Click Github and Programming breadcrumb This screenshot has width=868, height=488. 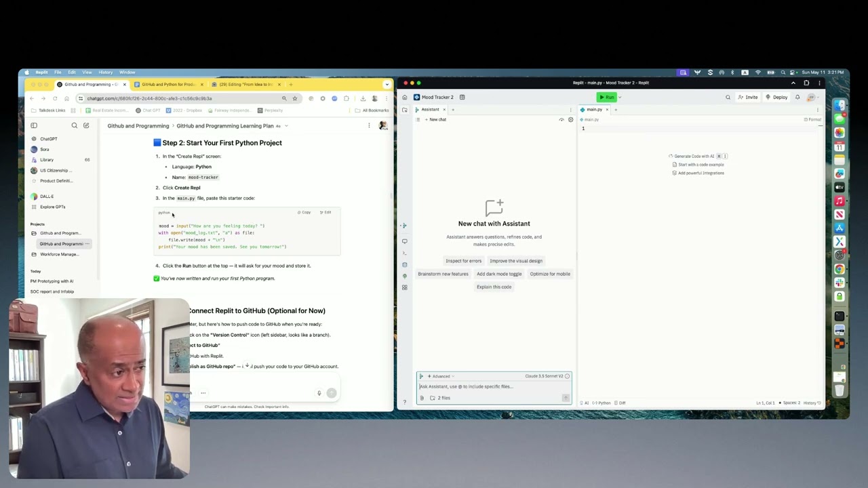coord(138,125)
